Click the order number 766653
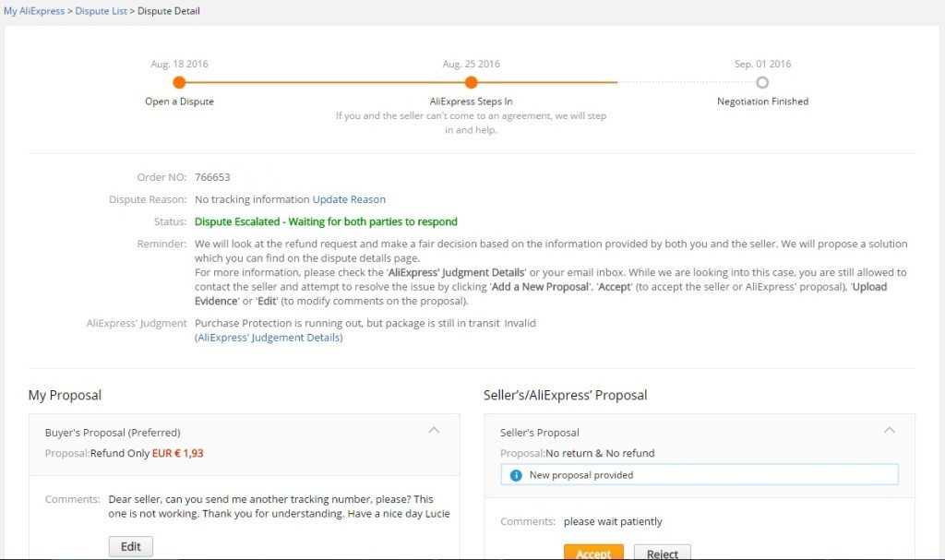Viewport: 945px width, 560px height. tap(212, 177)
